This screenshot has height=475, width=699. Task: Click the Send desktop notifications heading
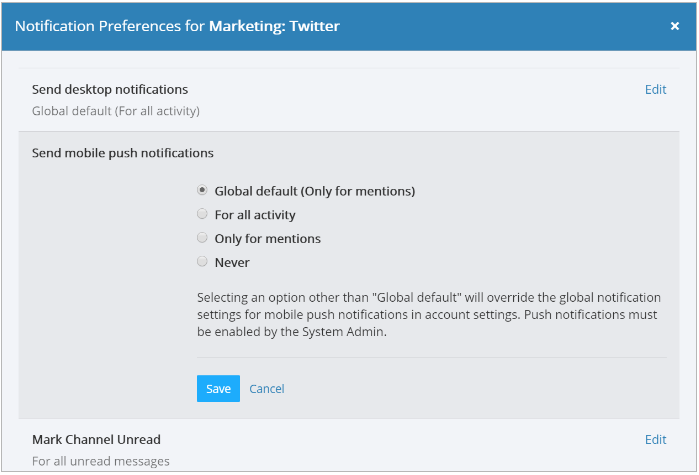pos(110,90)
